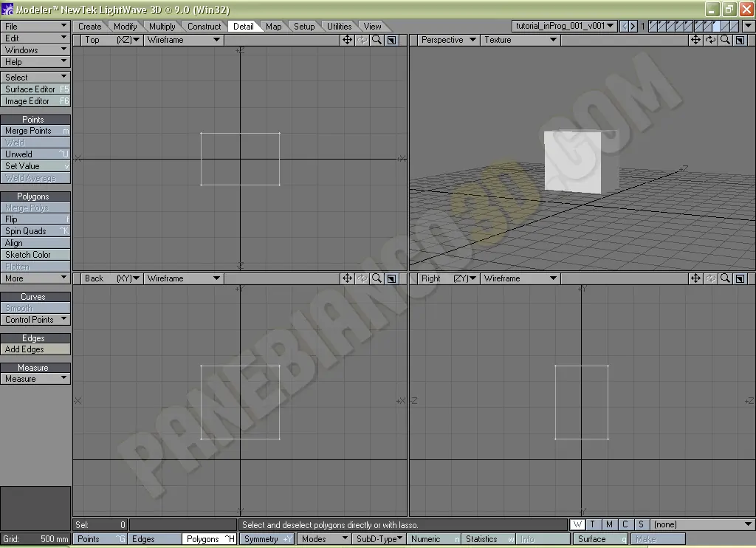Toggle Symmetry mode
This screenshot has height=548, width=756.
267,539
